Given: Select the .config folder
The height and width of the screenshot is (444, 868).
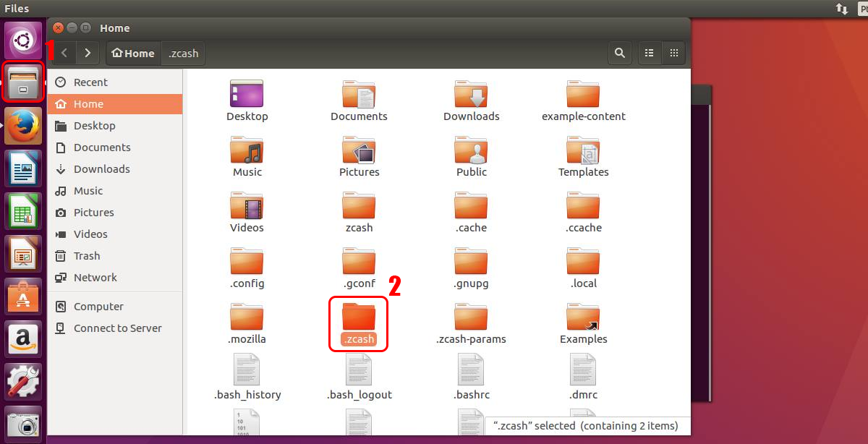Looking at the screenshot, I should 247,268.
